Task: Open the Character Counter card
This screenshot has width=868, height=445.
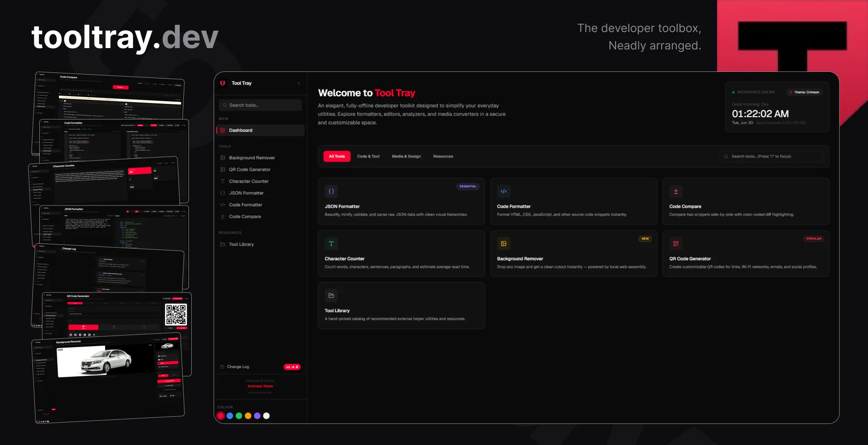Action: 401,254
